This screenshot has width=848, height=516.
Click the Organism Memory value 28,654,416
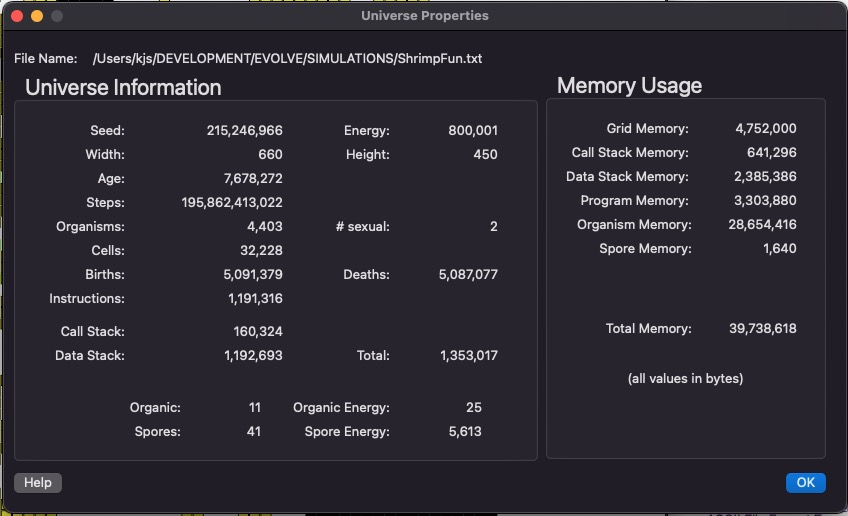[x=762, y=224]
